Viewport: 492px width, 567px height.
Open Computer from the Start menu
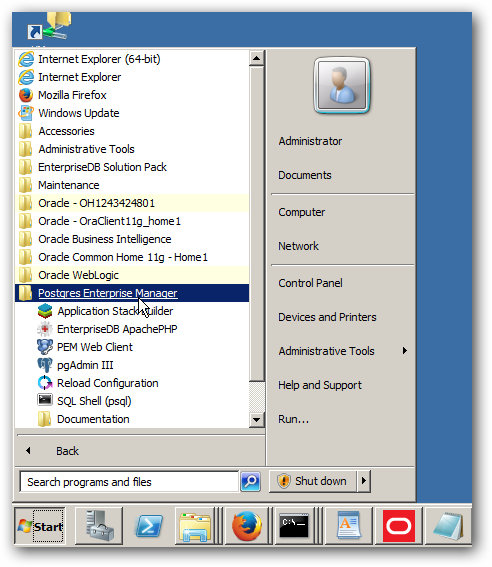pyautogui.click(x=301, y=212)
